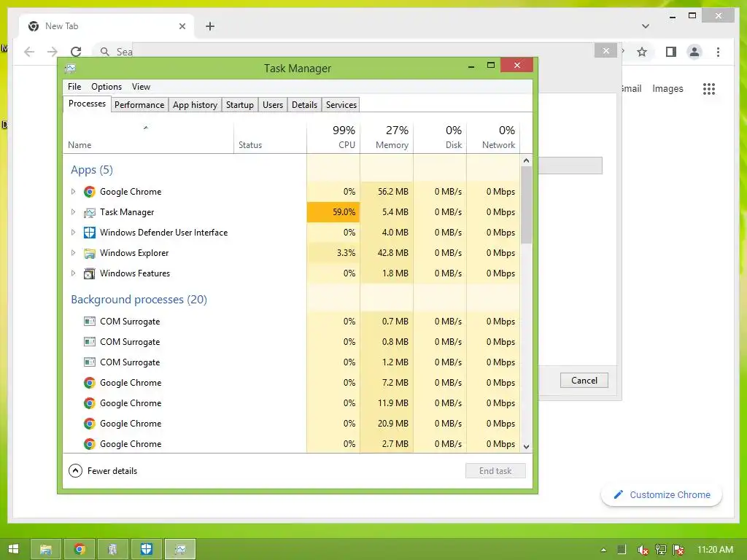This screenshot has width=747, height=560.
Task: Open File Explorer from taskbar
Action: 46,550
